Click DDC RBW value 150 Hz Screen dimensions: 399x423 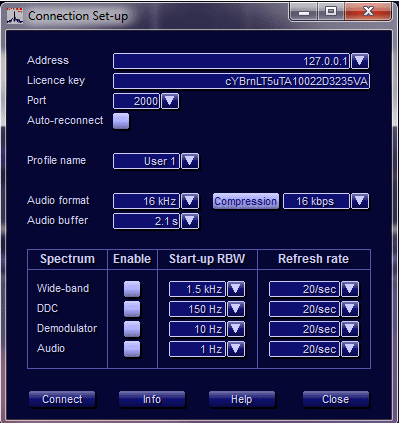197,309
